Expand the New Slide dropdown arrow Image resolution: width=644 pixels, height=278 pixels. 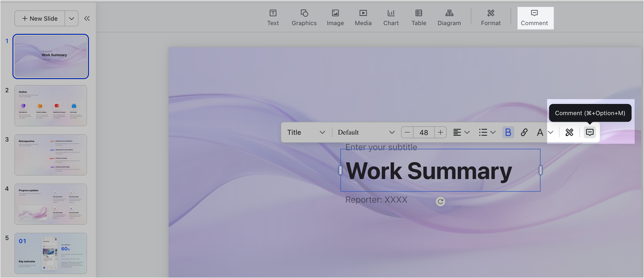(71, 19)
